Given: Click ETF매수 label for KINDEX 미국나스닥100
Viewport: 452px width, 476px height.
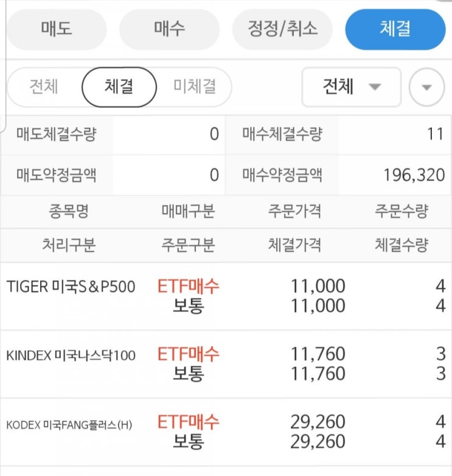Looking at the screenshot, I should click(x=189, y=354).
